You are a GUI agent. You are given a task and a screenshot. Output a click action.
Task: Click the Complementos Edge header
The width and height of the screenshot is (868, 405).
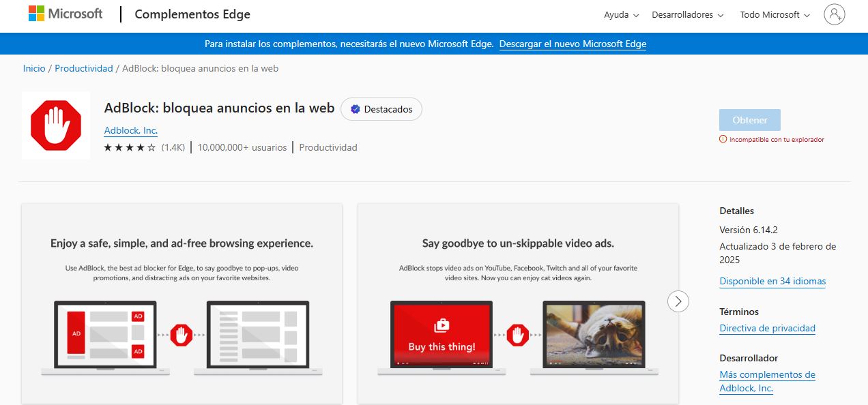point(192,14)
